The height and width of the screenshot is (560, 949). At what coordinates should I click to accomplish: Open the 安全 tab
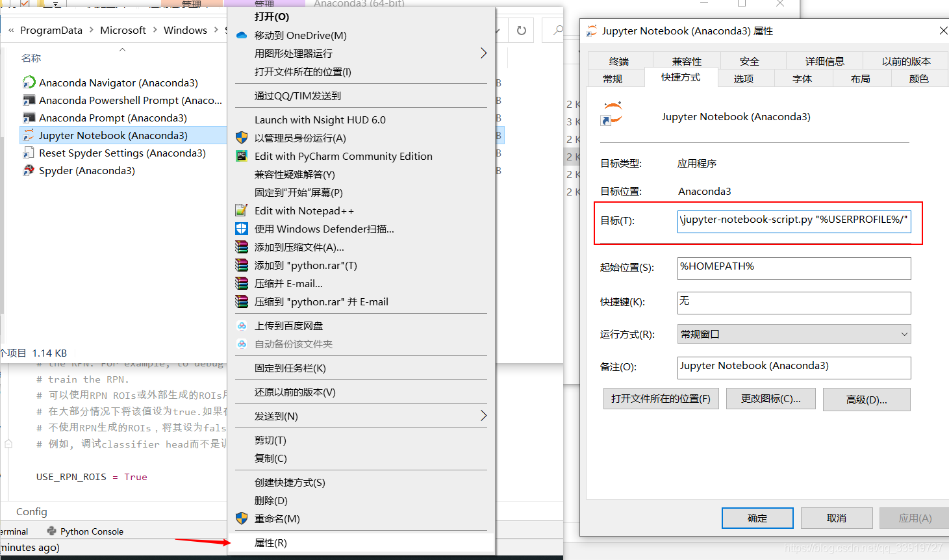[x=750, y=61]
